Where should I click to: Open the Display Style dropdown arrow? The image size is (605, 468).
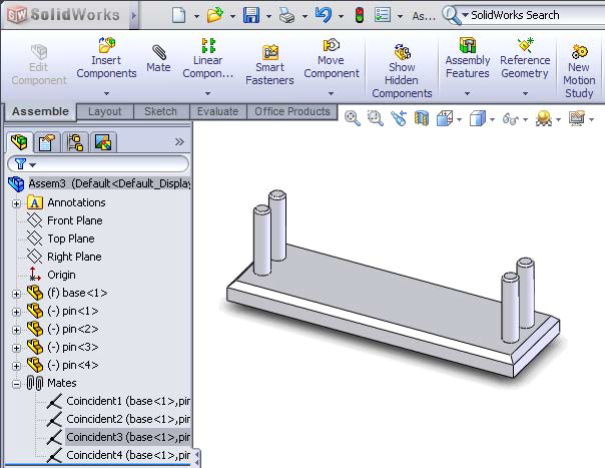[491, 120]
